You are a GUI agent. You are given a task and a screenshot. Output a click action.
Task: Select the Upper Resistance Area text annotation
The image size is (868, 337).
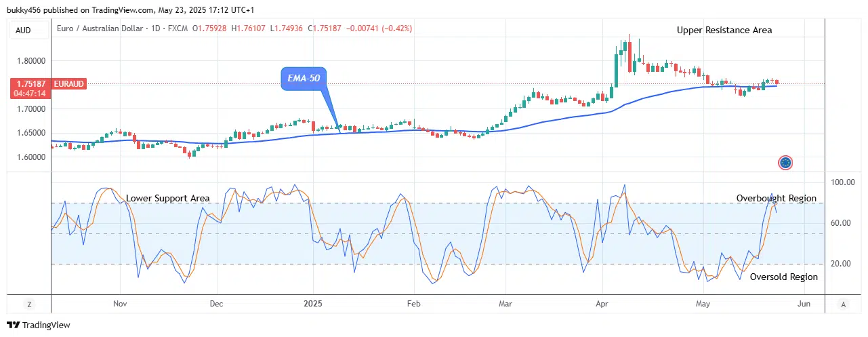(x=724, y=31)
